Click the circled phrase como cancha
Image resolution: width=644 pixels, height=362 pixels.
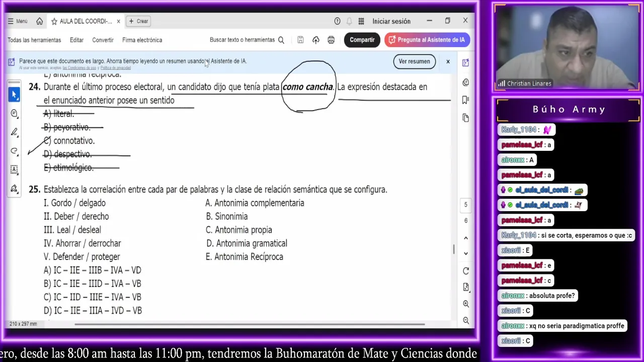click(x=308, y=87)
